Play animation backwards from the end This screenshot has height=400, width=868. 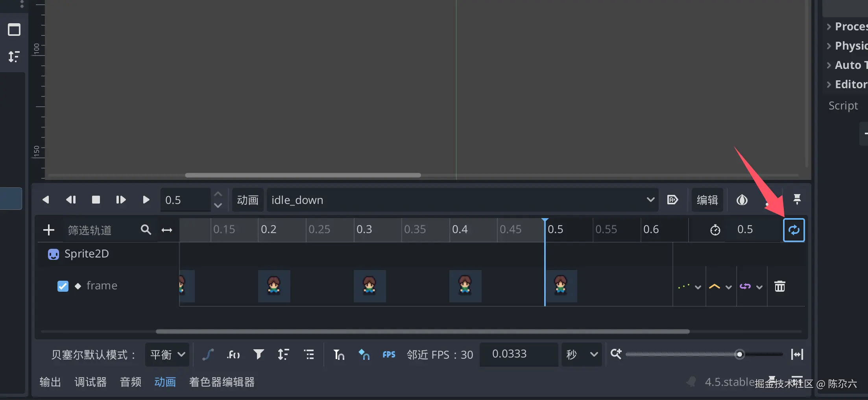pos(71,200)
